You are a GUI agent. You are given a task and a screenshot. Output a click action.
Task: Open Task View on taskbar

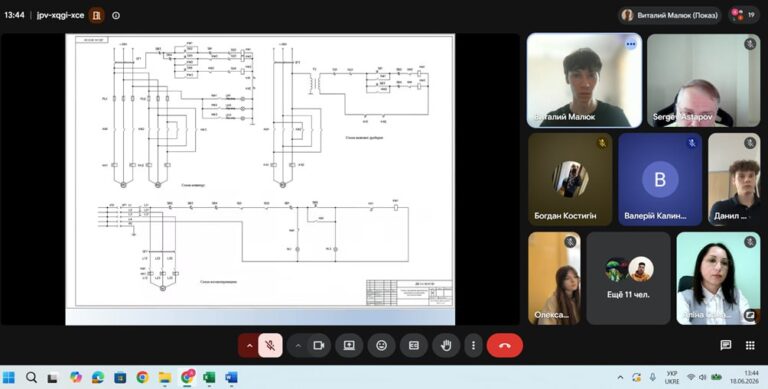pos(52,377)
